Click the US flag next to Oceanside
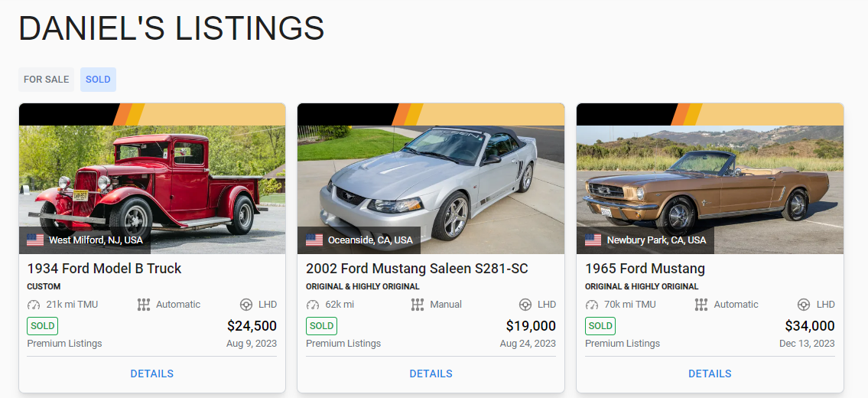 (x=314, y=240)
